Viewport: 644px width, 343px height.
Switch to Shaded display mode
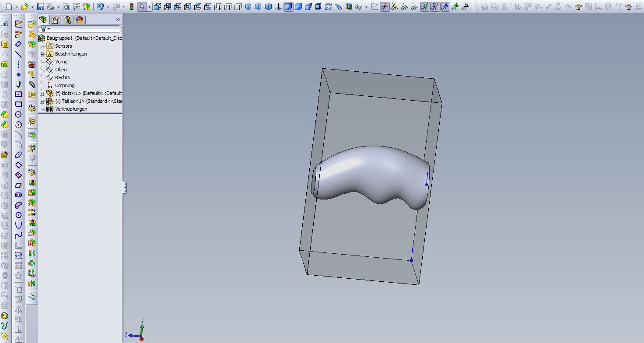pyautogui.click(x=298, y=7)
